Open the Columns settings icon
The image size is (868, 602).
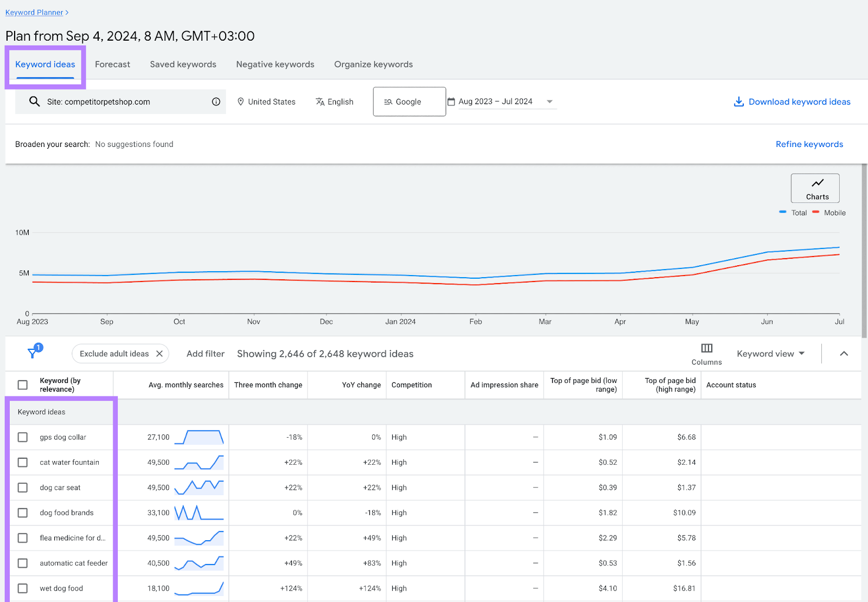(706, 348)
